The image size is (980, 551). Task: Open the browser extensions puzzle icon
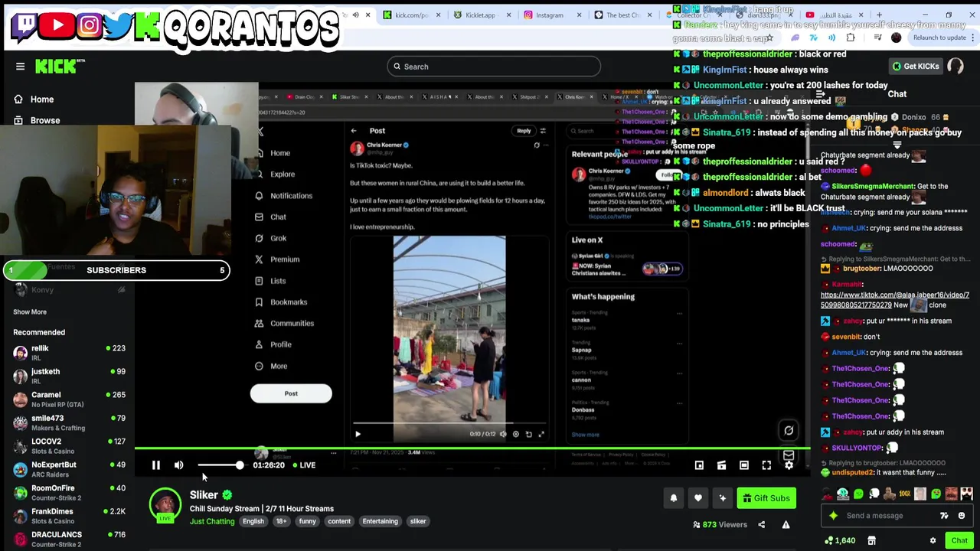pos(851,37)
